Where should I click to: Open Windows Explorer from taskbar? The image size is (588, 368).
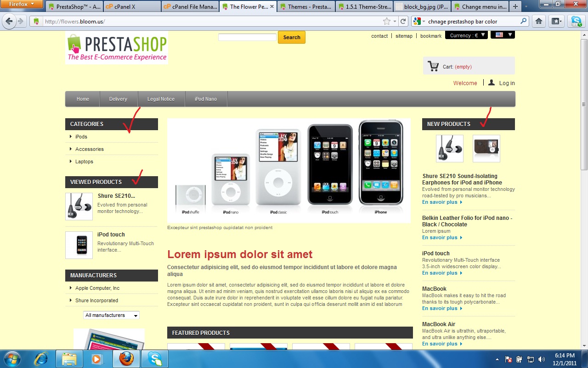[69, 358]
